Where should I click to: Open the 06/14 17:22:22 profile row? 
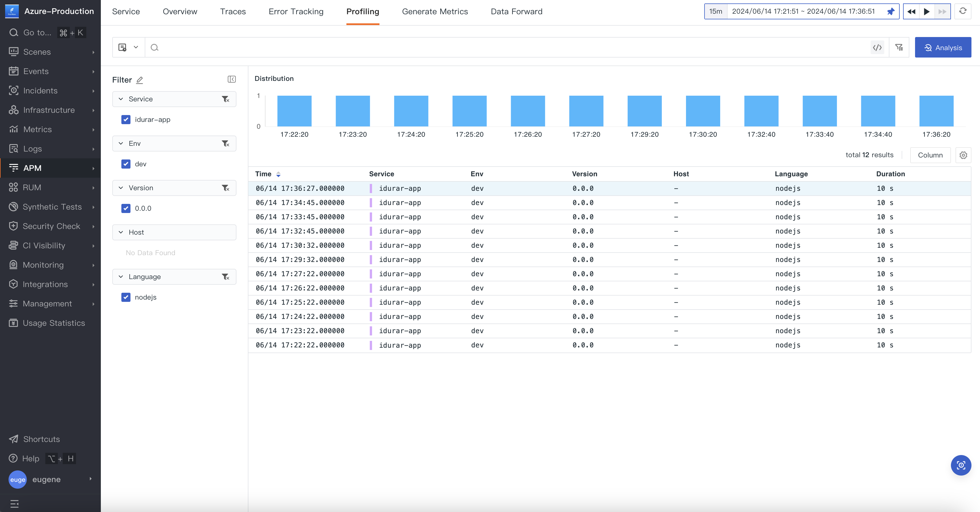pyautogui.click(x=609, y=345)
